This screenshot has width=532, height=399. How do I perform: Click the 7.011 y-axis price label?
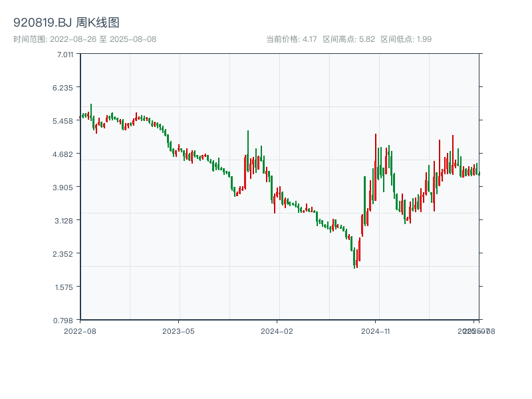[65, 55]
